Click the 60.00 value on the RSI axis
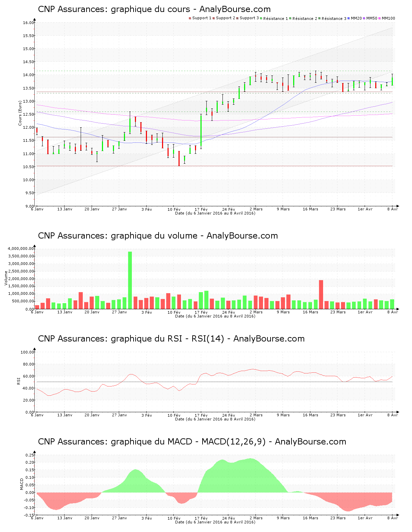Viewport: 412px width, 532px height. 28,376
